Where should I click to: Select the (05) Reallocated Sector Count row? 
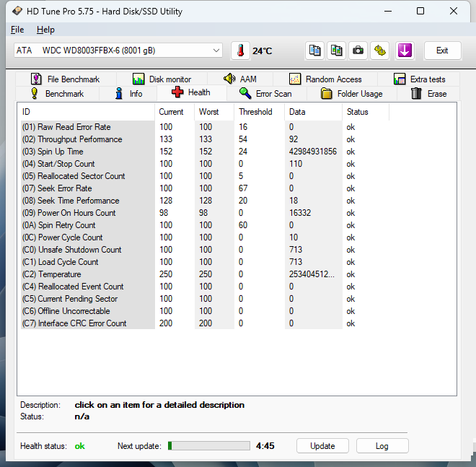tap(205, 176)
